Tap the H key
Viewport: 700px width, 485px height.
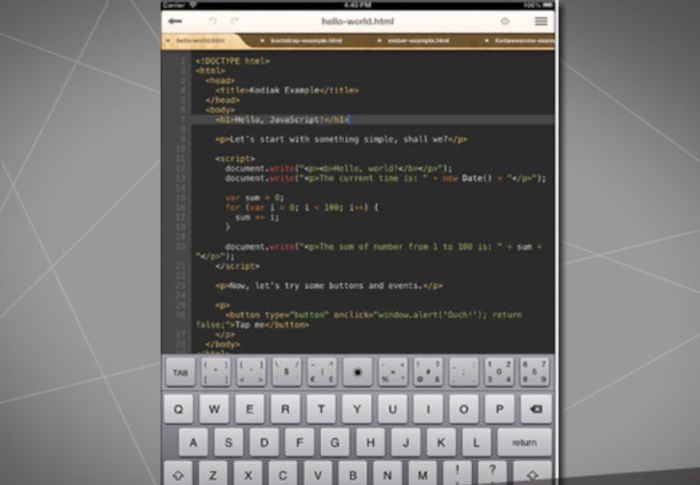pos(370,443)
